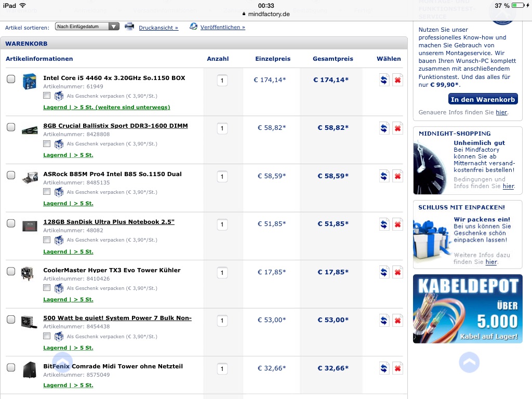Update quantity for ASRock B85M Pro4

click(384, 176)
